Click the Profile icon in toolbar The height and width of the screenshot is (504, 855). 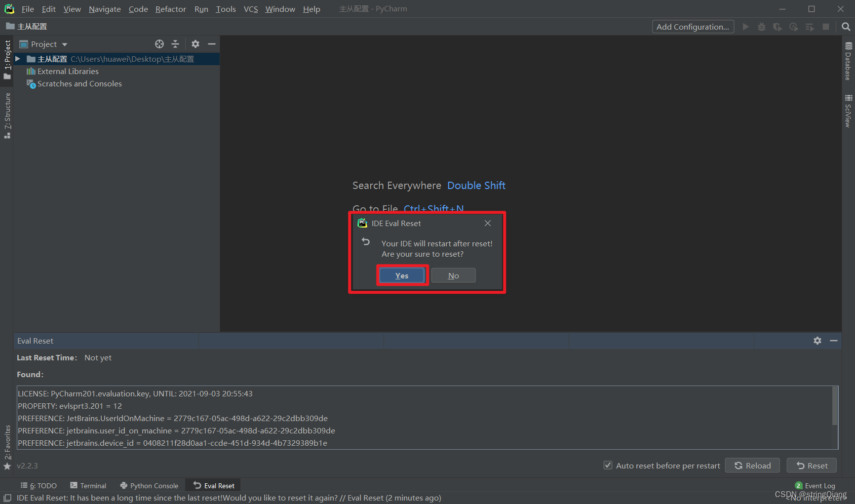(x=794, y=27)
